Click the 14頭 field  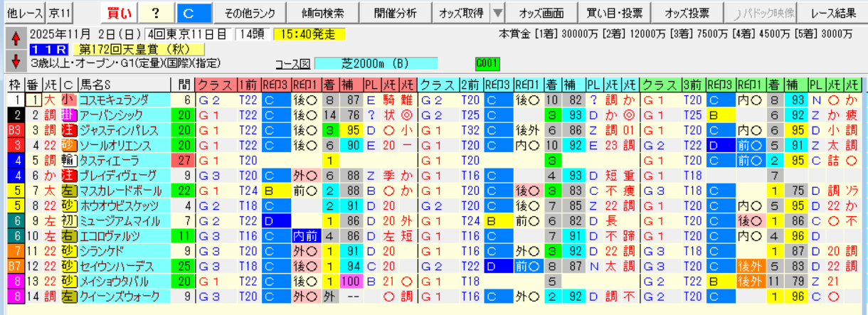[253, 34]
